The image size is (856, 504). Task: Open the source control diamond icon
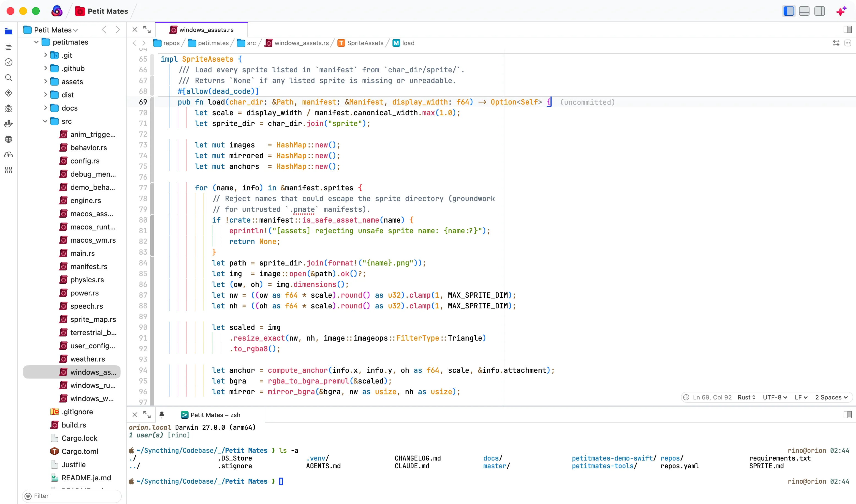coord(9,93)
